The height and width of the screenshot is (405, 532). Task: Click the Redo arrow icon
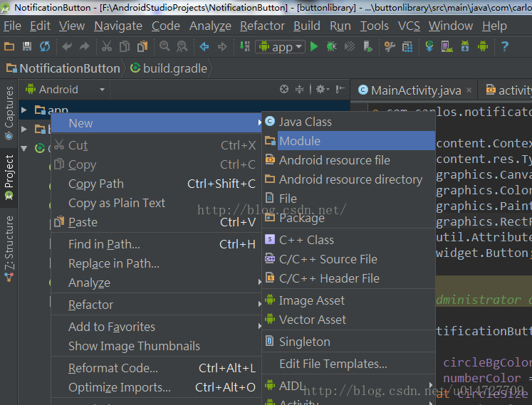click(x=85, y=46)
